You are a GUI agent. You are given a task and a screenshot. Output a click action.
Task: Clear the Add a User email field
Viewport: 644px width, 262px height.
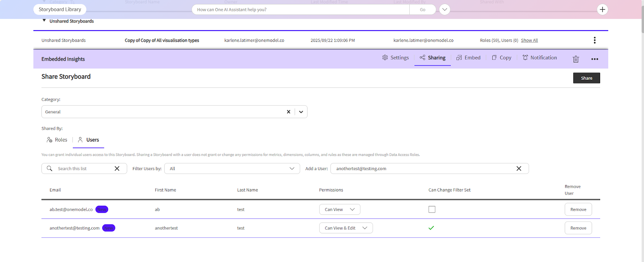519,168
